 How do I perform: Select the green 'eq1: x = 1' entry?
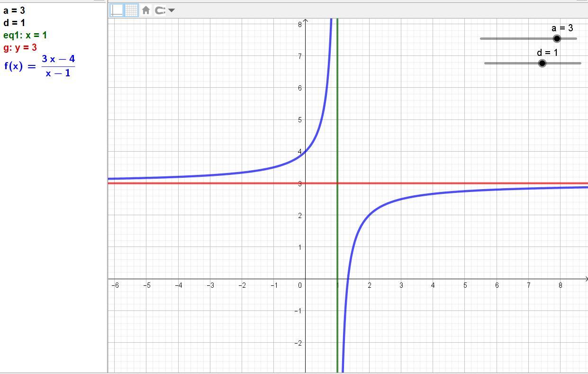25,35
